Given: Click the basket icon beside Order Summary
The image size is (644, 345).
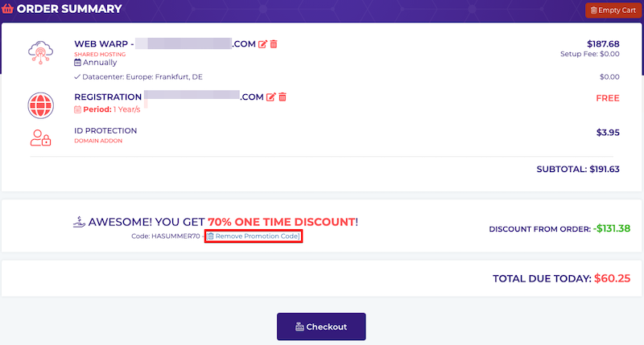Looking at the screenshot, I should pyautogui.click(x=7, y=9).
